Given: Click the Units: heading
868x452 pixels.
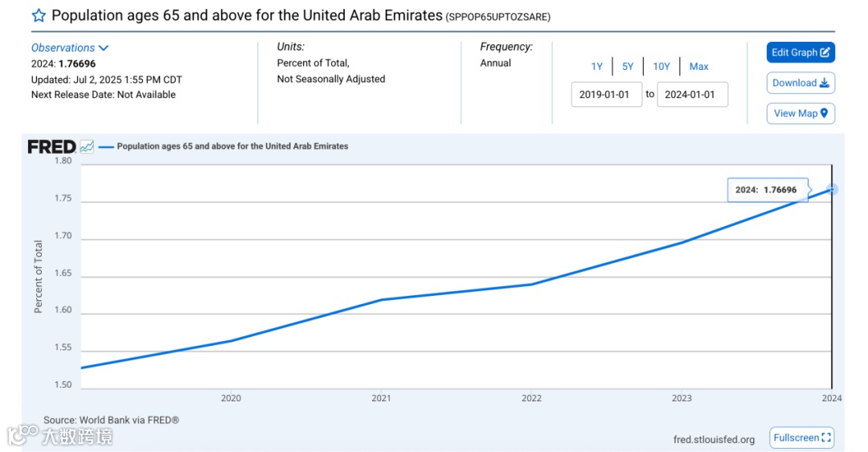Looking at the screenshot, I should coord(291,47).
